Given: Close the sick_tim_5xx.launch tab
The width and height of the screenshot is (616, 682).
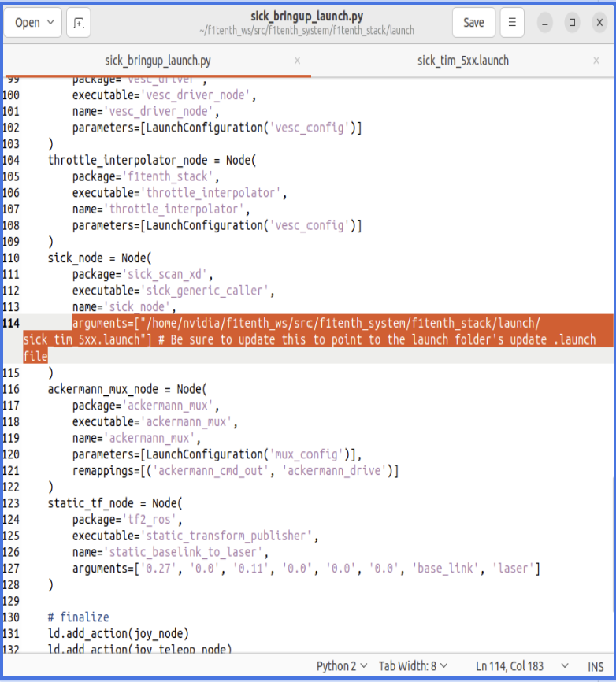Looking at the screenshot, I should pos(596,61).
